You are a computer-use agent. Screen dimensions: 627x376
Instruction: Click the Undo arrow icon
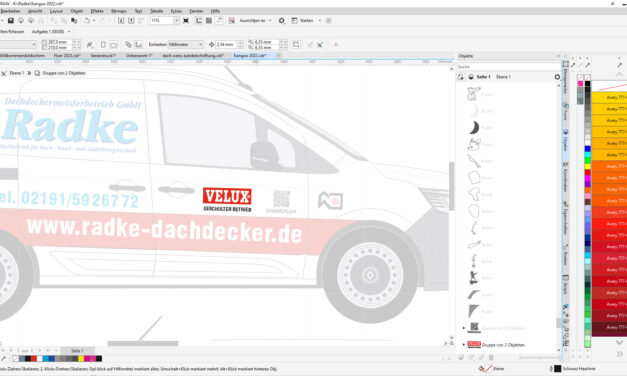click(x=87, y=20)
